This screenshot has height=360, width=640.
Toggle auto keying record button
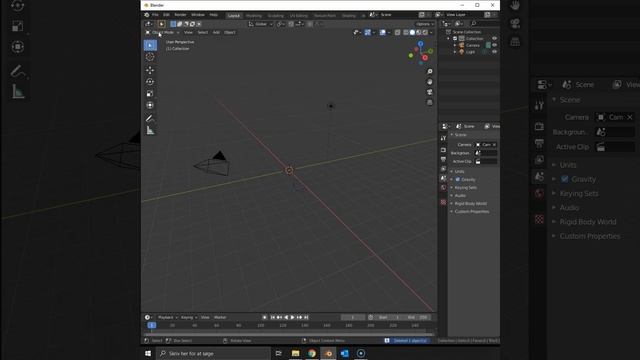[264, 317]
